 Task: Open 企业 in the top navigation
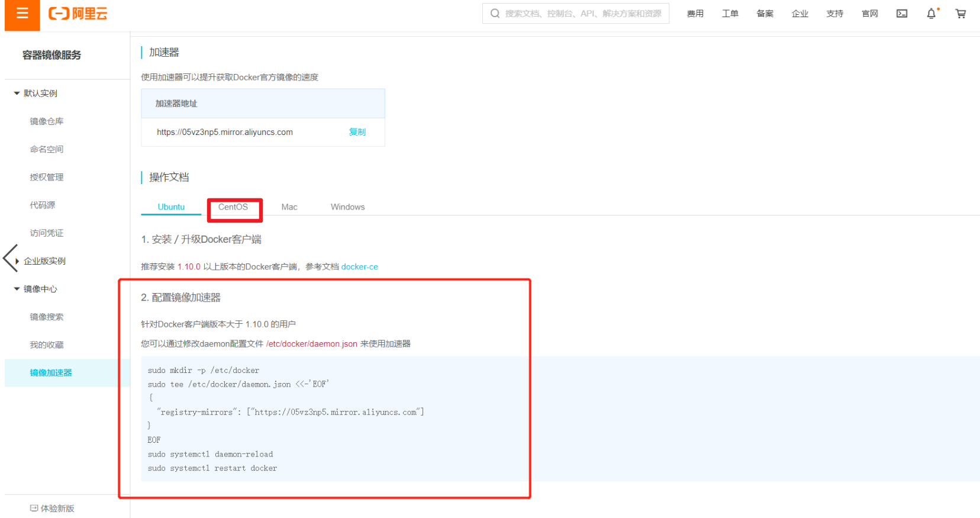[800, 14]
